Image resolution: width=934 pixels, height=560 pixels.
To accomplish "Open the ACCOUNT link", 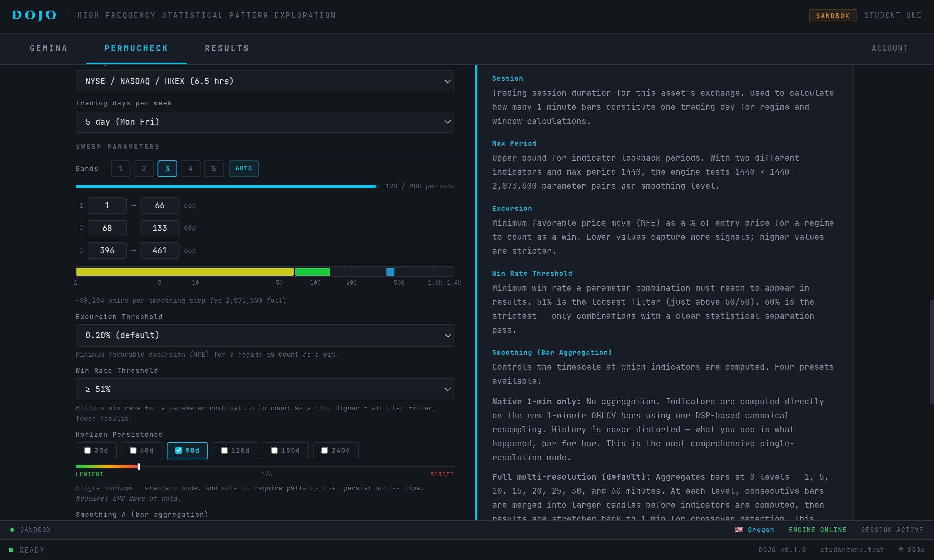I will 889,48.
